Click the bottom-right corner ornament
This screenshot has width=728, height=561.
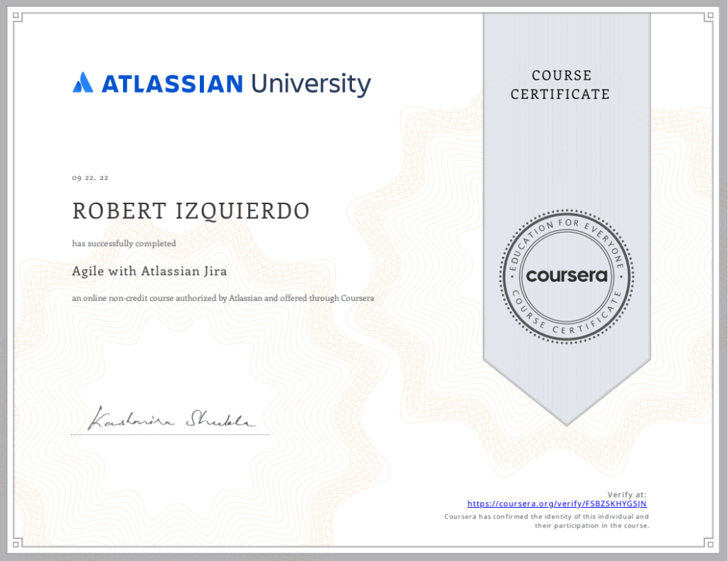coord(710,543)
